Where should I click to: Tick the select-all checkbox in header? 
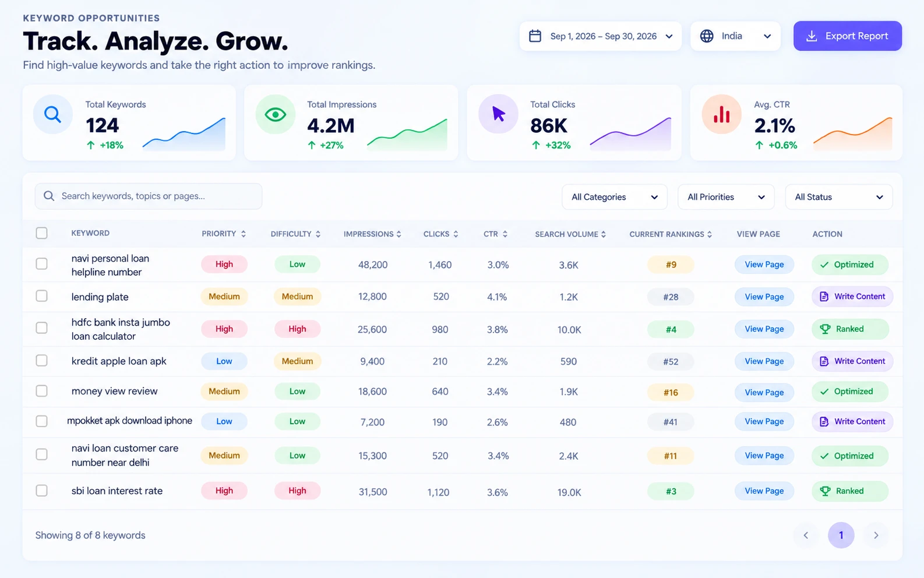(x=41, y=233)
